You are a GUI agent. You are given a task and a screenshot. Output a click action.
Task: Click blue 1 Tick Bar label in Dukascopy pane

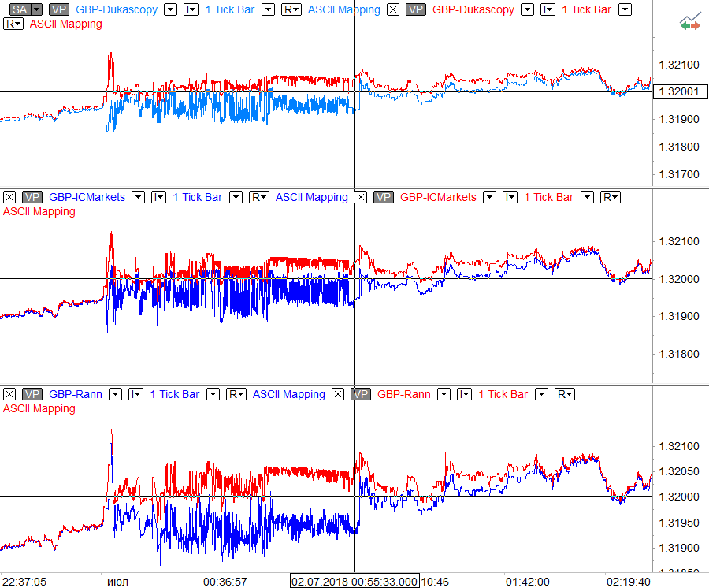click(x=230, y=9)
